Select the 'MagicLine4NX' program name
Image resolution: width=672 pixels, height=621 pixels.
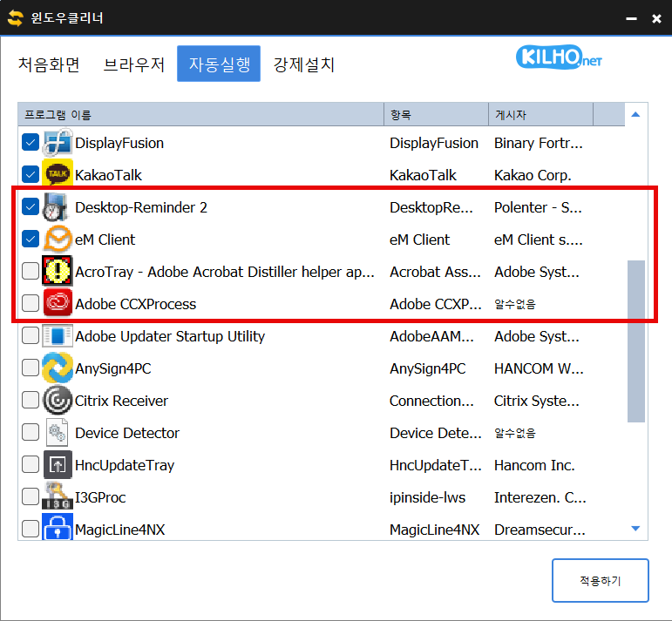pyautogui.click(x=119, y=530)
